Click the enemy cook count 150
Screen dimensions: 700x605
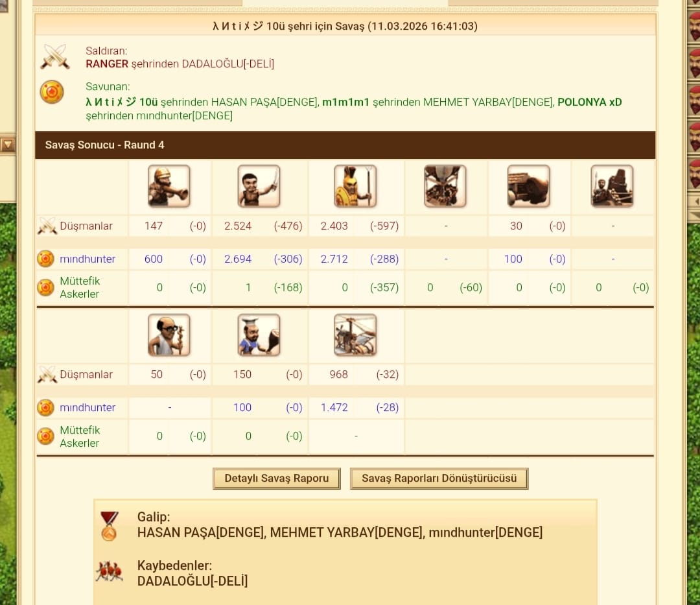point(242,375)
